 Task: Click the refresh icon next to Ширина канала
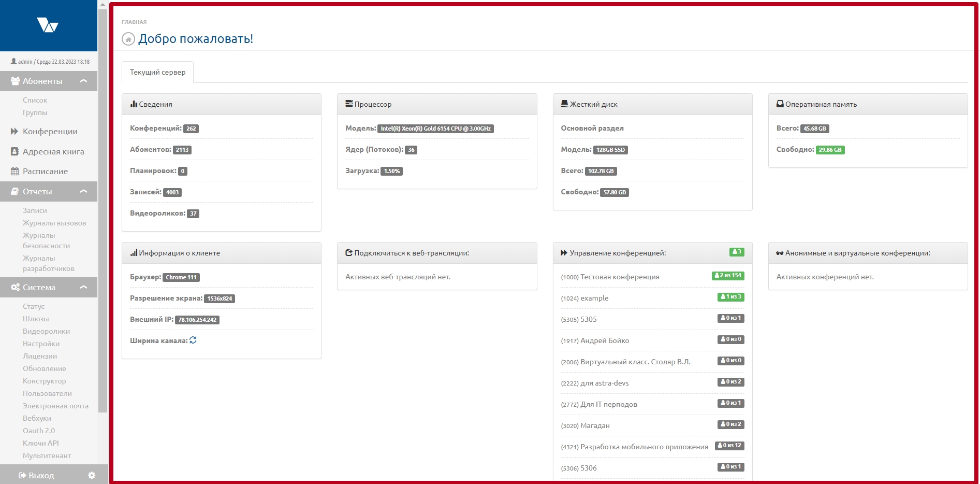[x=193, y=340]
